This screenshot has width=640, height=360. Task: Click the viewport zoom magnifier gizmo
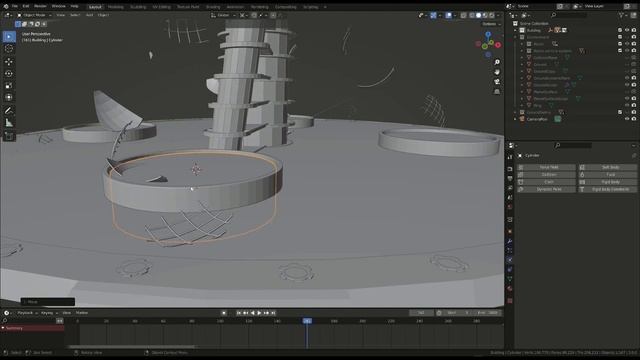click(x=497, y=62)
